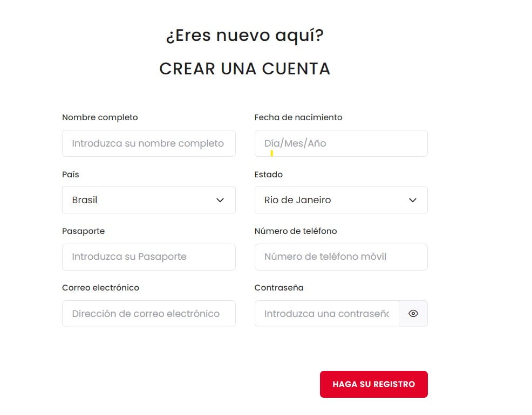
Task: Click the chevron next to Brasil
Action: 220,200
